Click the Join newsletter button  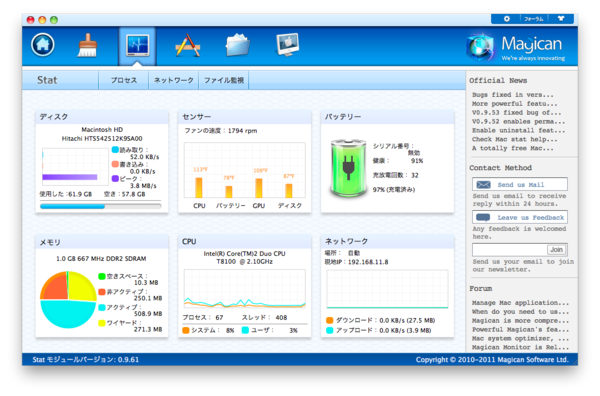click(556, 250)
